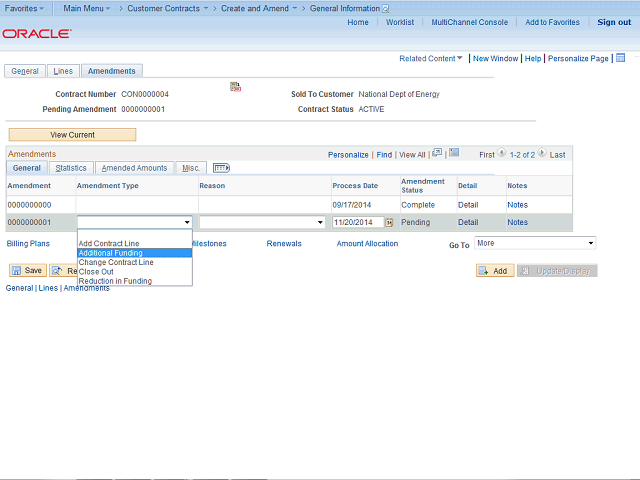Click Find link in Amendments grid

[384, 155]
